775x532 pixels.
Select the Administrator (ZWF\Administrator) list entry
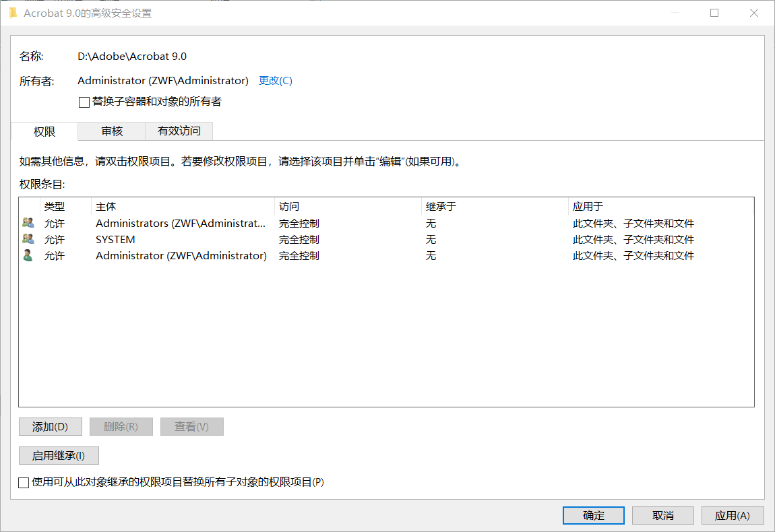click(x=181, y=256)
